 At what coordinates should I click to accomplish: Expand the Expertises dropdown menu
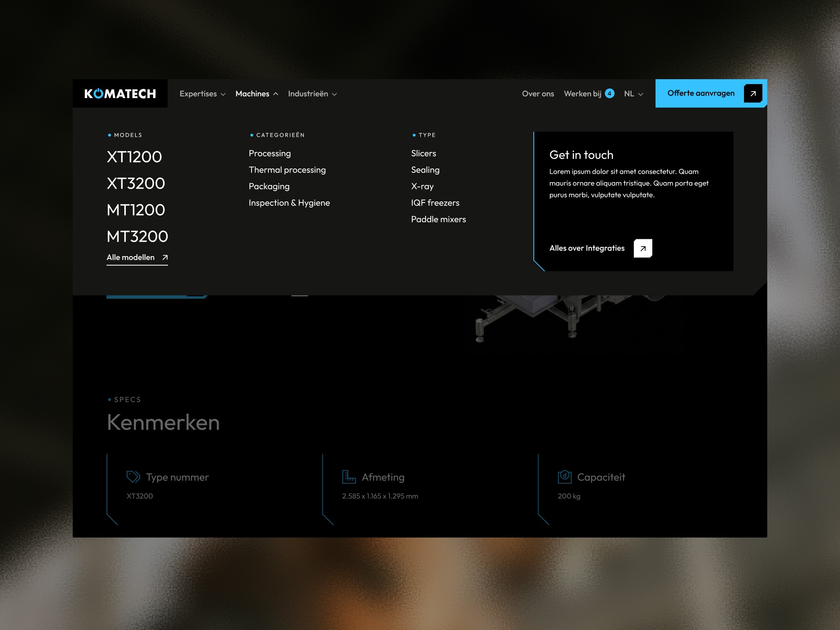point(202,94)
